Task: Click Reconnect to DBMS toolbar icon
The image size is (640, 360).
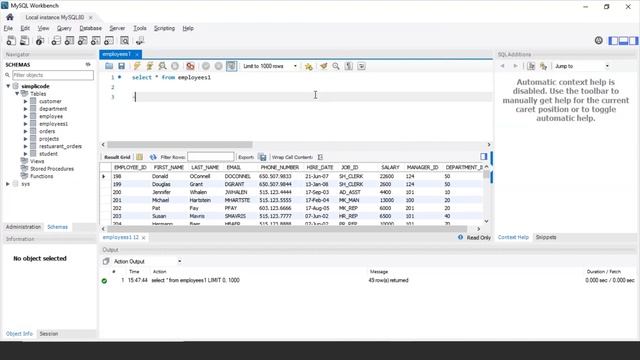Action: 140,40
